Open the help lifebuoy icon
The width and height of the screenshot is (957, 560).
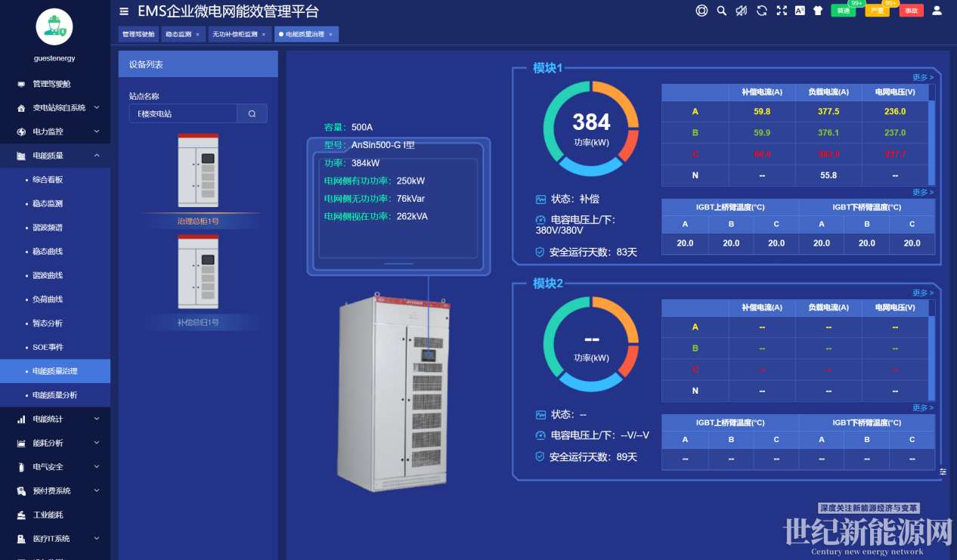(701, 11)
